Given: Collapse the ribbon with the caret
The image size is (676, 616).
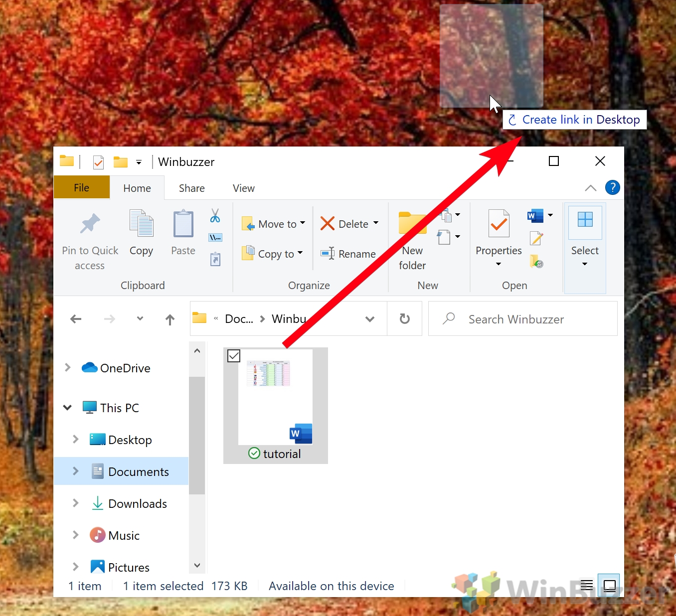Looking at the screenshot, I should point(590,188).
